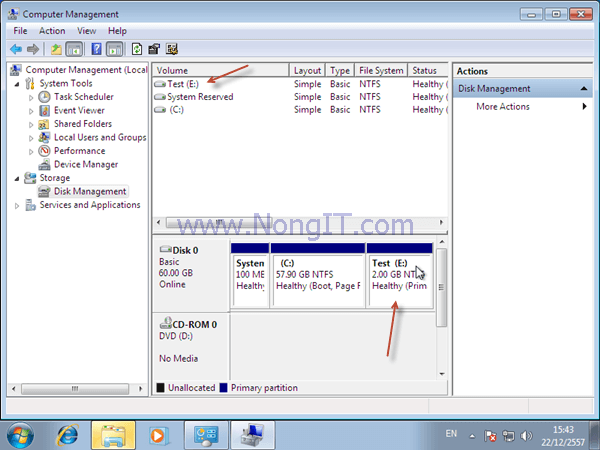Select System Tools node
The image size is (600, 450).
[66, 83]
